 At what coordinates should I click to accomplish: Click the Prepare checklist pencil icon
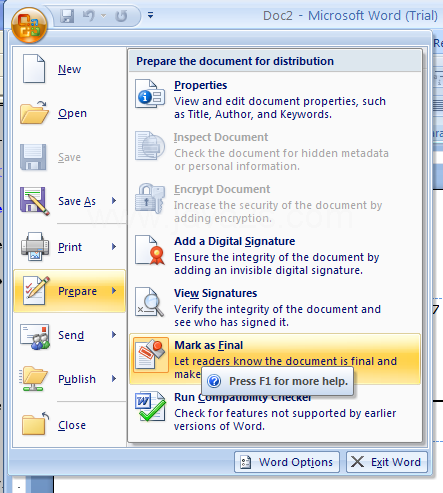click(36, 291)
